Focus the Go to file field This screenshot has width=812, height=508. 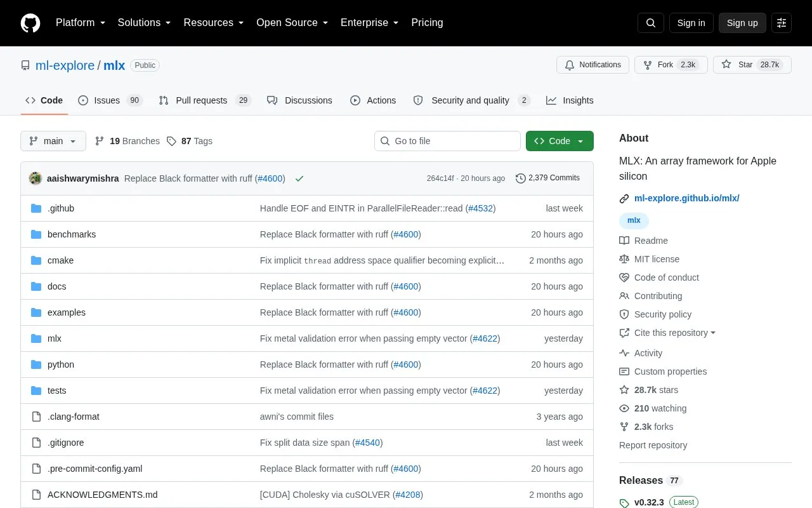coord(447,141)
